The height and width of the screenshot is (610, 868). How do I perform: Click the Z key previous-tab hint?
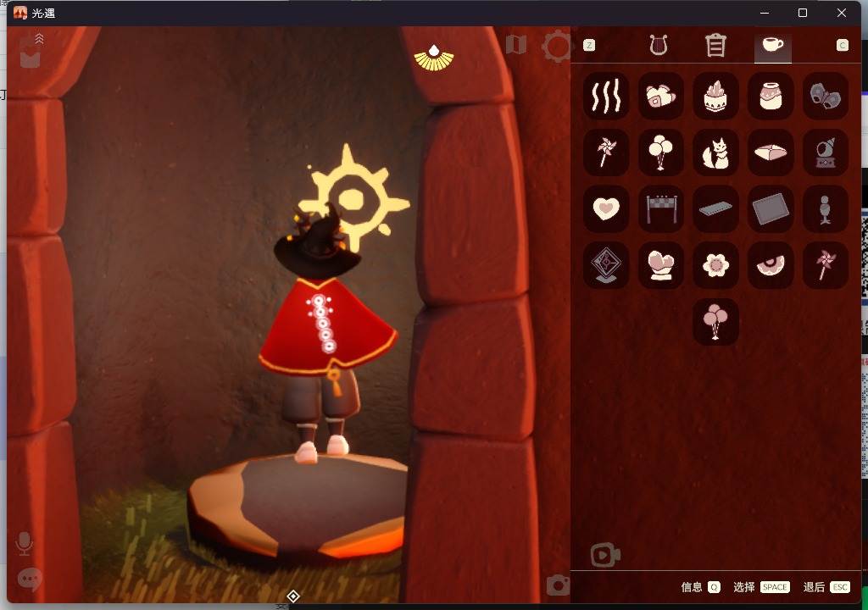[589, 46]
